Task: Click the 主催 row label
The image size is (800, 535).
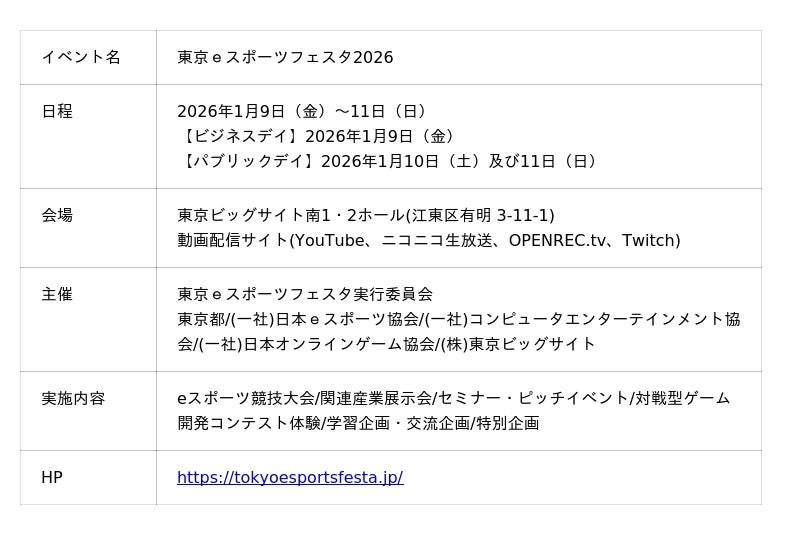Action: 57,294
